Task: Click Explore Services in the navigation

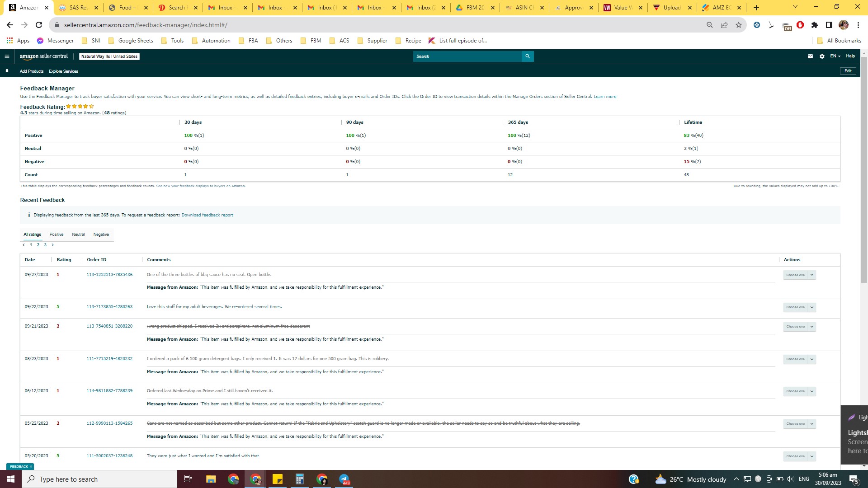Action: (x=63, y=71)
